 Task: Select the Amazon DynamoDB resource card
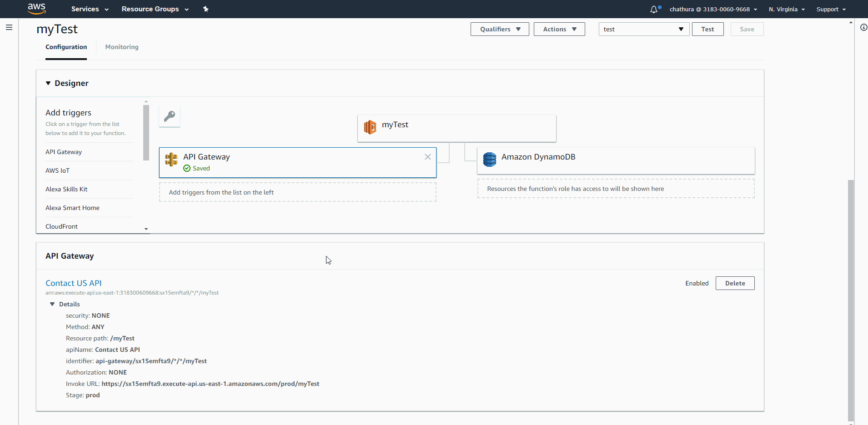pyautogui.click(x=616, y=160)
